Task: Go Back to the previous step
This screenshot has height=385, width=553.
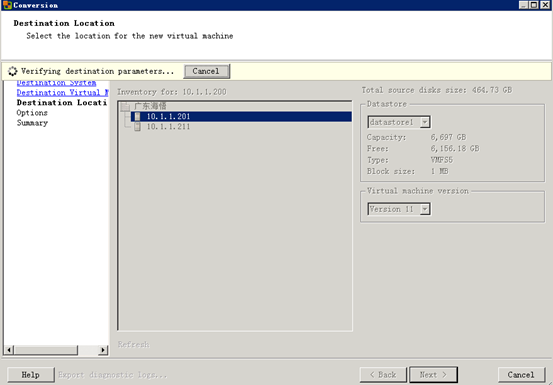Action: coord(383,375)
